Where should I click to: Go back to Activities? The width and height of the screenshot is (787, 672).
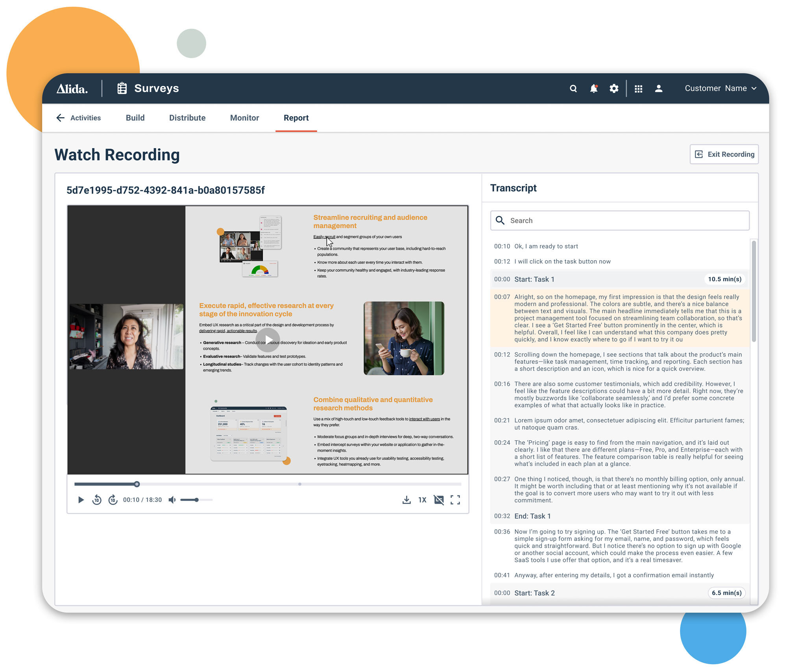click(79, 118)
